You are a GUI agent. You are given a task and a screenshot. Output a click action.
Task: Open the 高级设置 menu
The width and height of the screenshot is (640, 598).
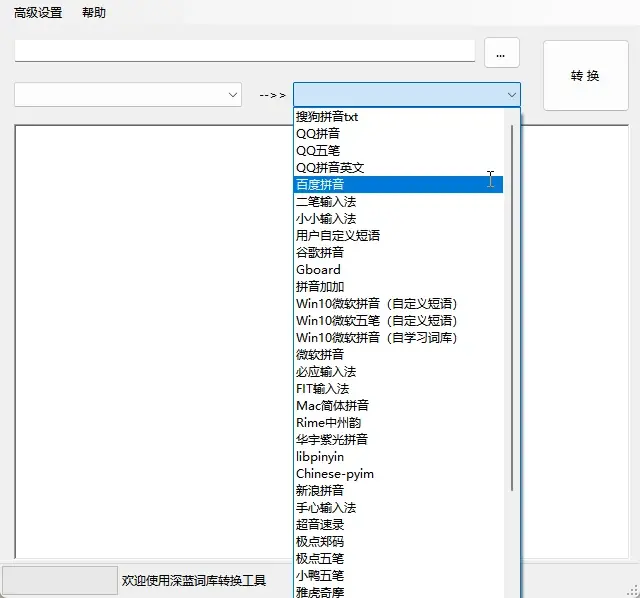[37, 13]
